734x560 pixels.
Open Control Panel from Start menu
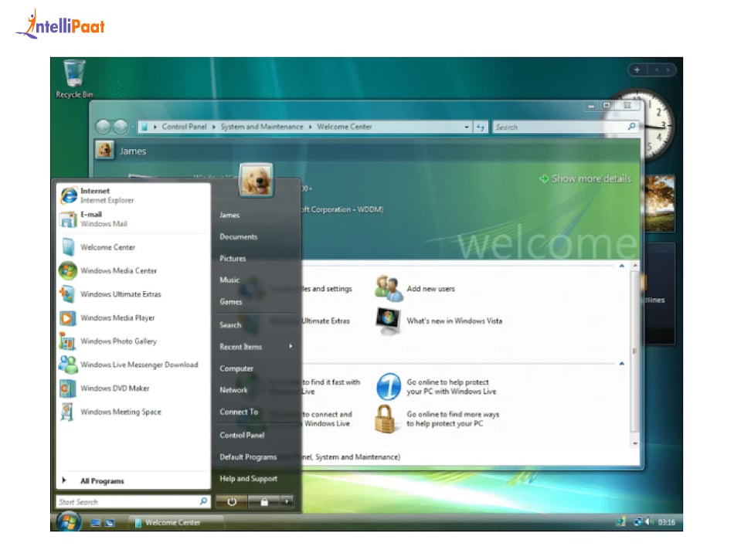click(x=242, y=435)
